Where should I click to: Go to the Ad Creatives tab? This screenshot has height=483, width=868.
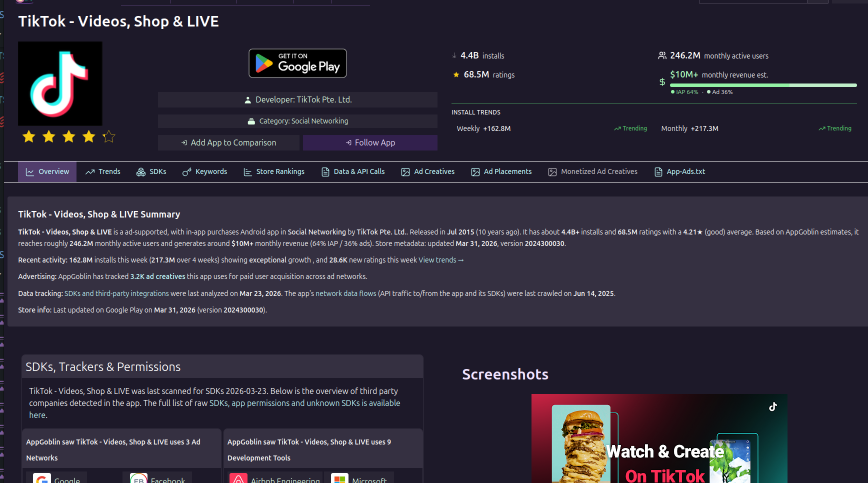pyautogui.click(x=428, y=171)
